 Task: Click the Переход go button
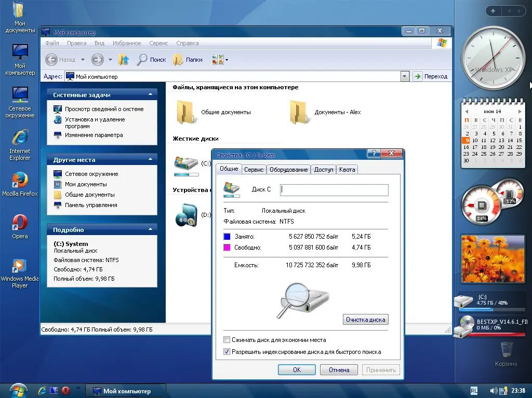click(x=431, y=77)
